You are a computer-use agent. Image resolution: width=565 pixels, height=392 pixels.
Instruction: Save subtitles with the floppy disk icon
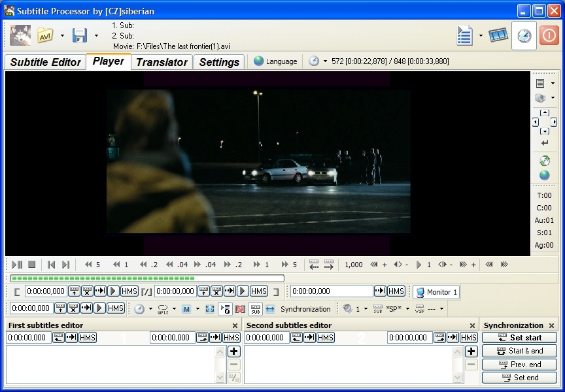coord(80,35)
